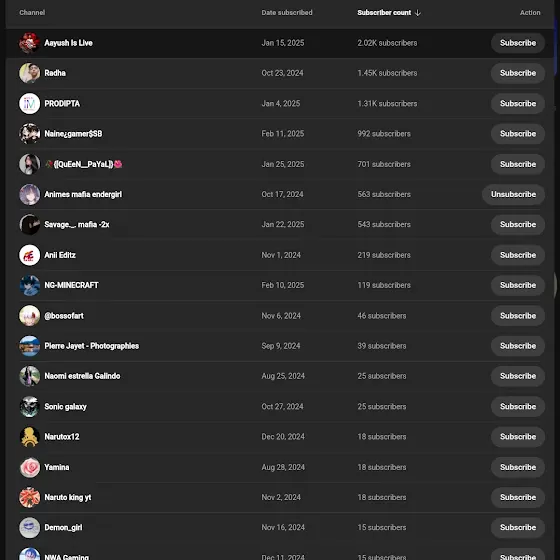560x560 pixels.
Task: Open Pierre Jayet - Photographies avatar
Action: (29, 346)
